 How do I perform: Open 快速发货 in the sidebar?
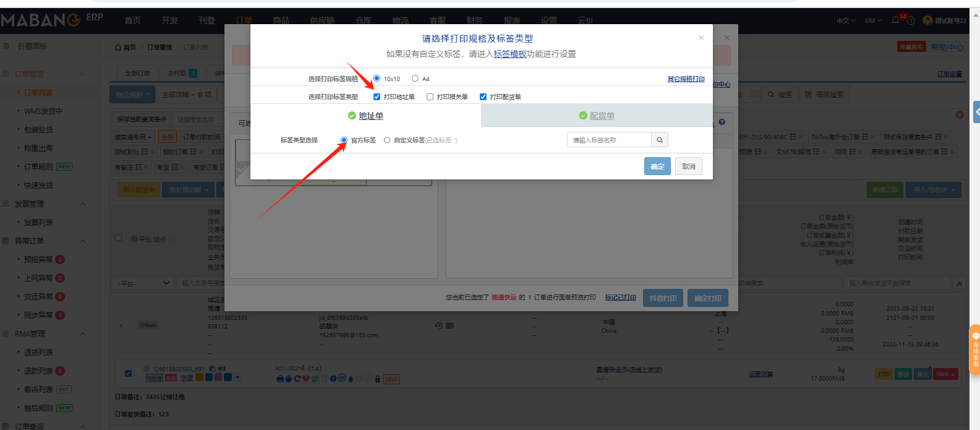tap(38, 186)
